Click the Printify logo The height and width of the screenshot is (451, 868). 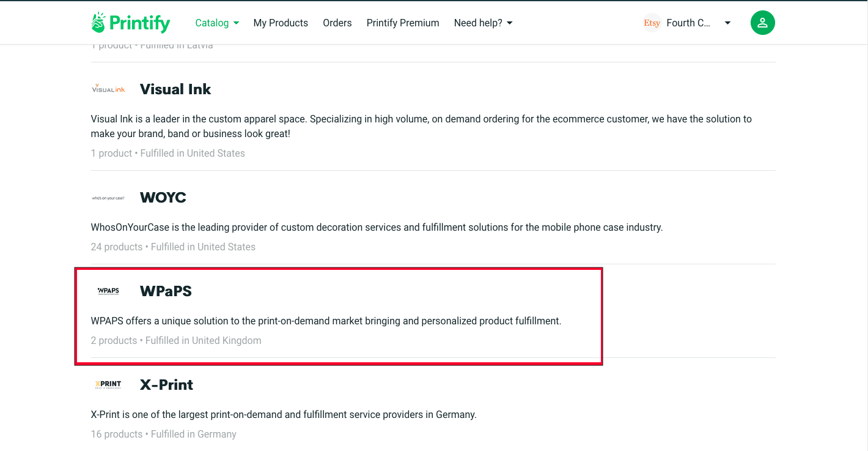(x=130, y=23)
